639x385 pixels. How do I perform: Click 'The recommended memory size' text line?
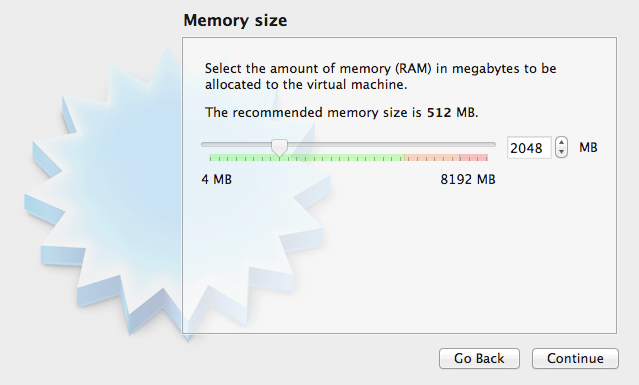(x=342, y=112)
